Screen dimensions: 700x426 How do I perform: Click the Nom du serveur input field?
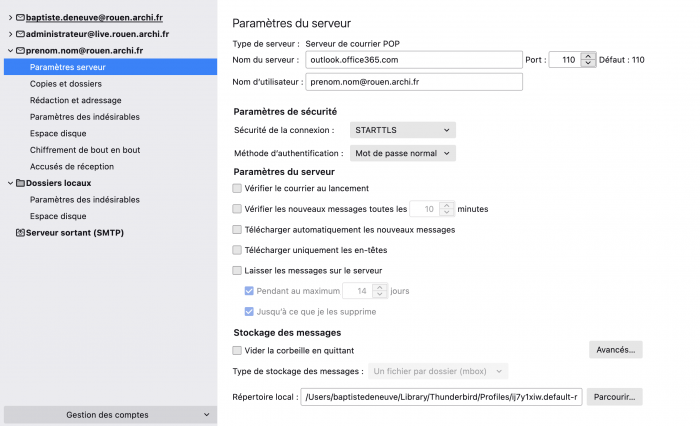coord(414,60)
